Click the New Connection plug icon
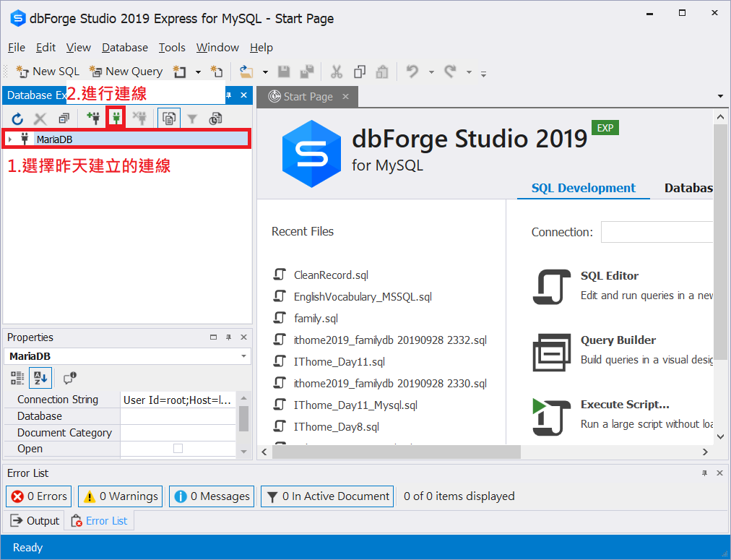Image resolution: width=731 pixels, height=560 pixels. pyautogui.click(x=93, y=118)
